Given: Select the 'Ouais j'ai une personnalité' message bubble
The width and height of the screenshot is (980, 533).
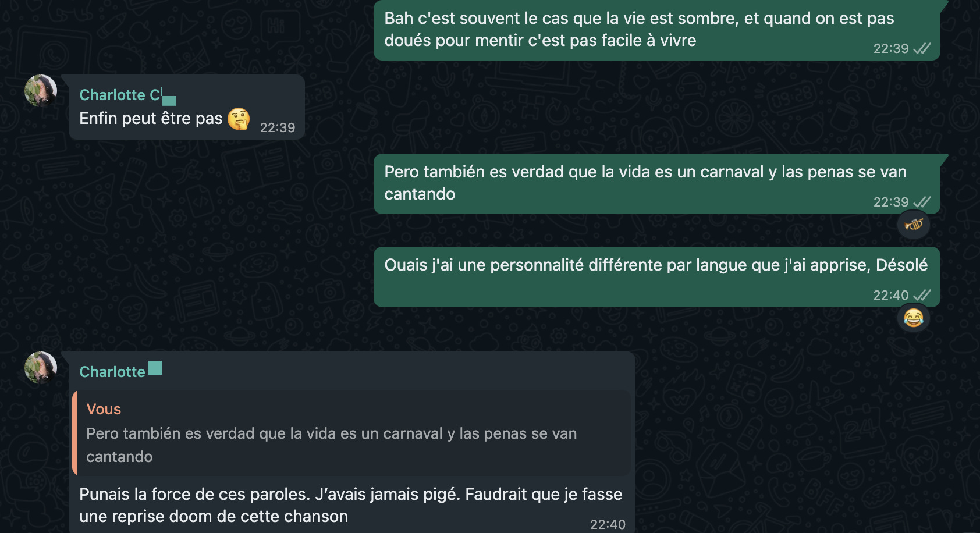Looking at the screenshot, I should (656, 277).
